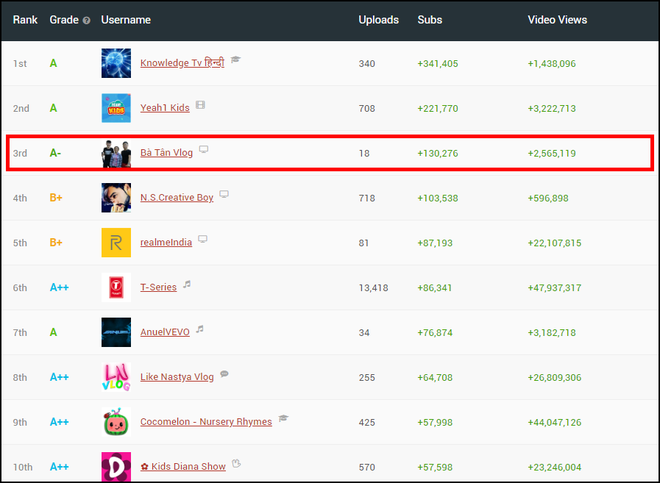
Task: Select the realmeIndia avatar thumbnail
Action: click(116, 243)
